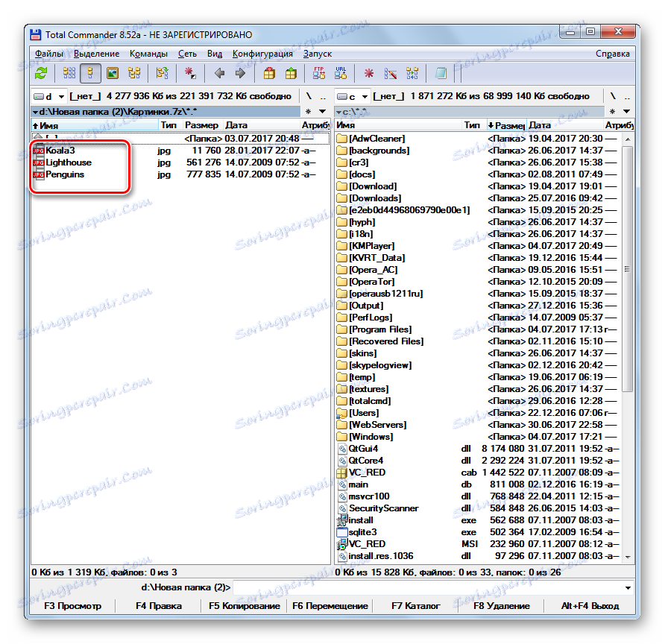Click F7 Каталог button
Image resolution: width=665 pixels, height=644 pixels.
pos(416,606)
